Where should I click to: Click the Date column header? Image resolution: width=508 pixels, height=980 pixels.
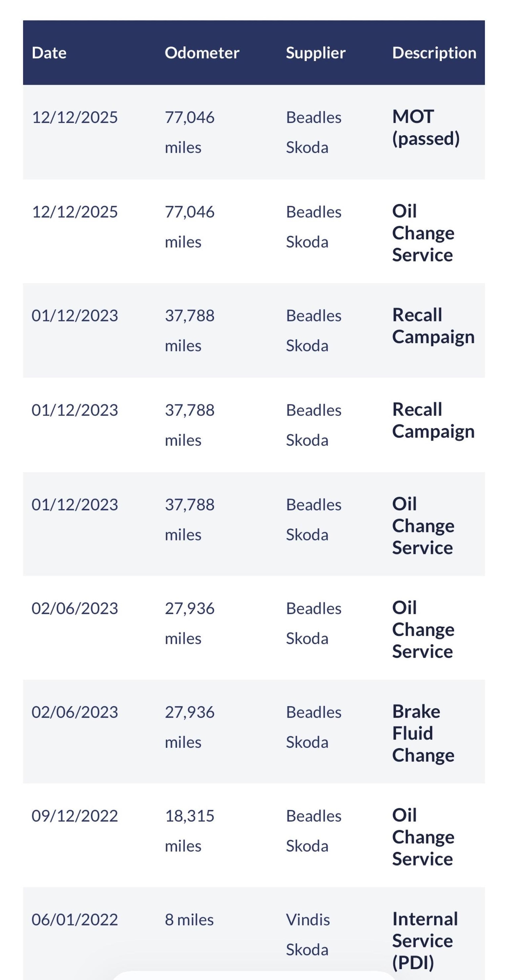tap(49, 53)
